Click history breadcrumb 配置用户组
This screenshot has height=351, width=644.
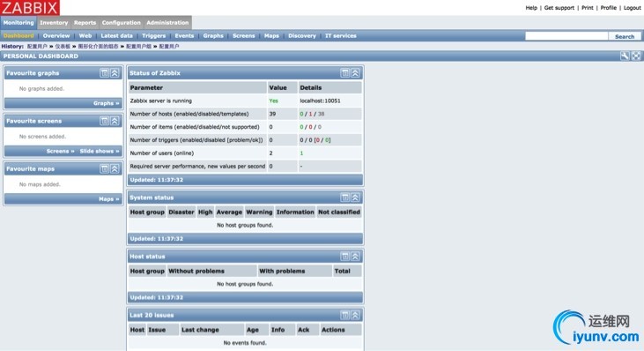[139, 47]
